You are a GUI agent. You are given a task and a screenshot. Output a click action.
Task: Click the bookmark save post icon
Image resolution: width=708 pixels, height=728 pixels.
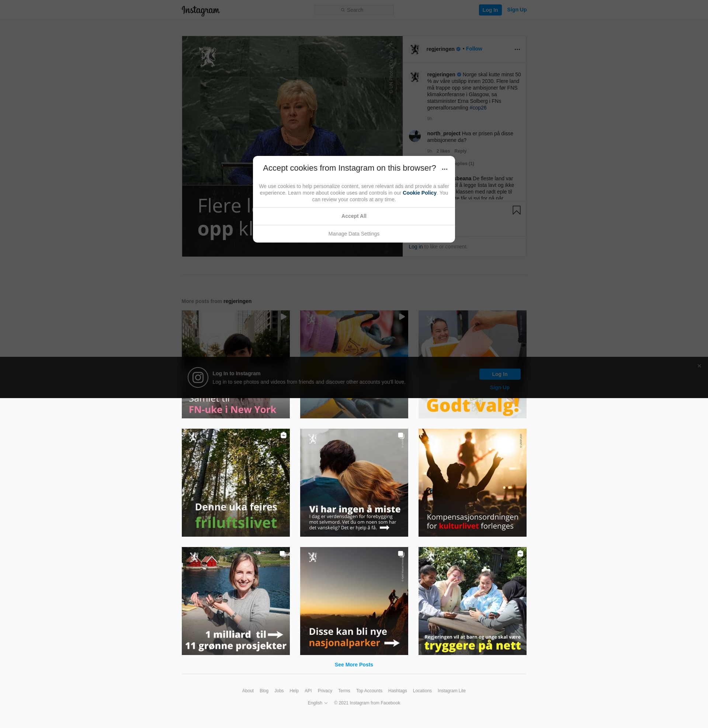click(x=516, y=210)
